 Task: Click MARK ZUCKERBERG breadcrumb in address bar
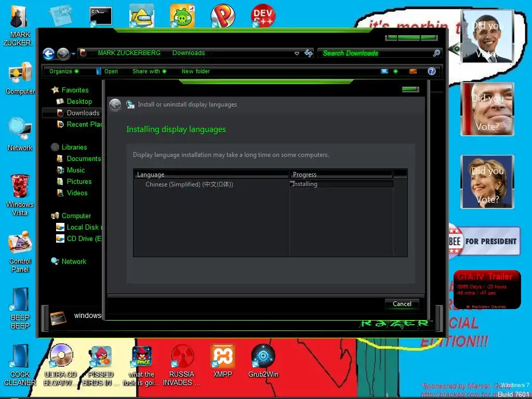tap(129, 53)
